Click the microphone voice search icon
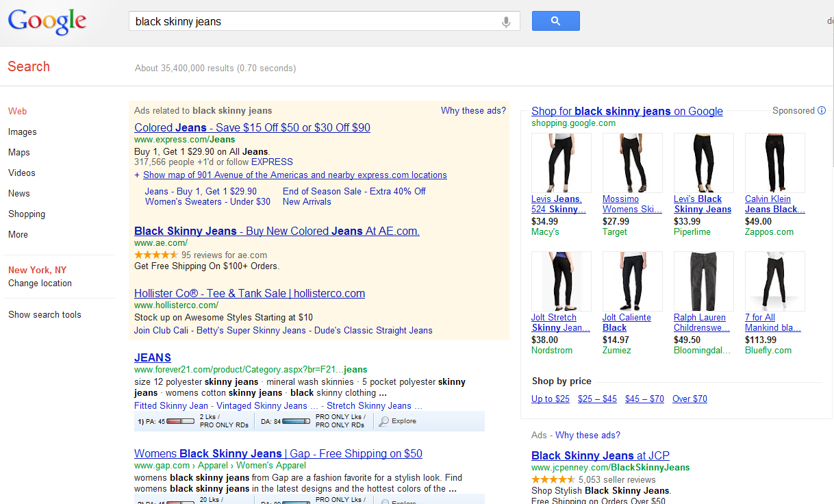The width and height of the screenshot is (834, 504). click(x=506, y=22)
